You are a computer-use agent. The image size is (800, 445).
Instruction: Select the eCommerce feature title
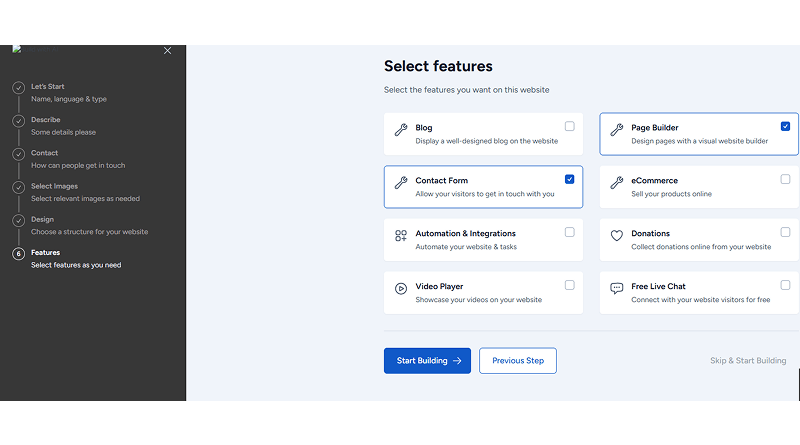(655, 181)
